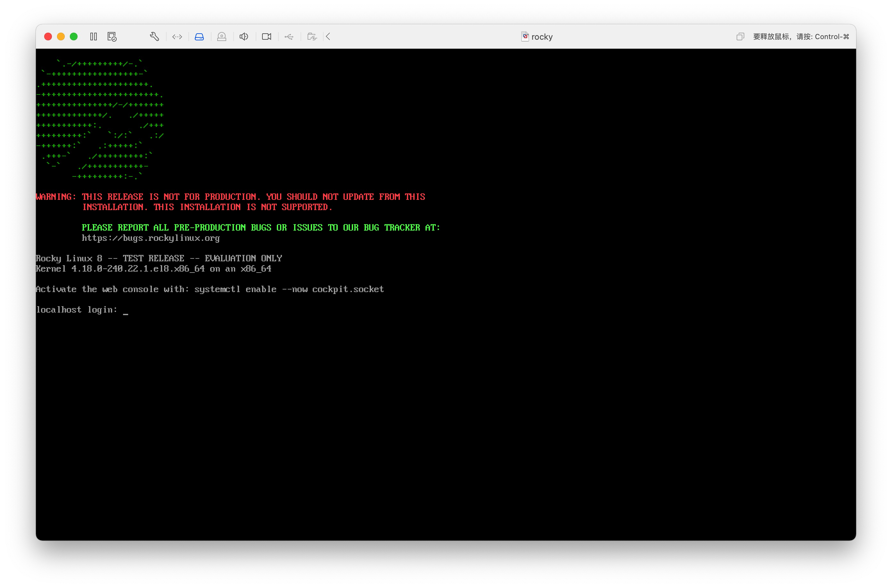892x588 pixels.
Task: Minimize the rocky VM window
Action: coord(61,37)
